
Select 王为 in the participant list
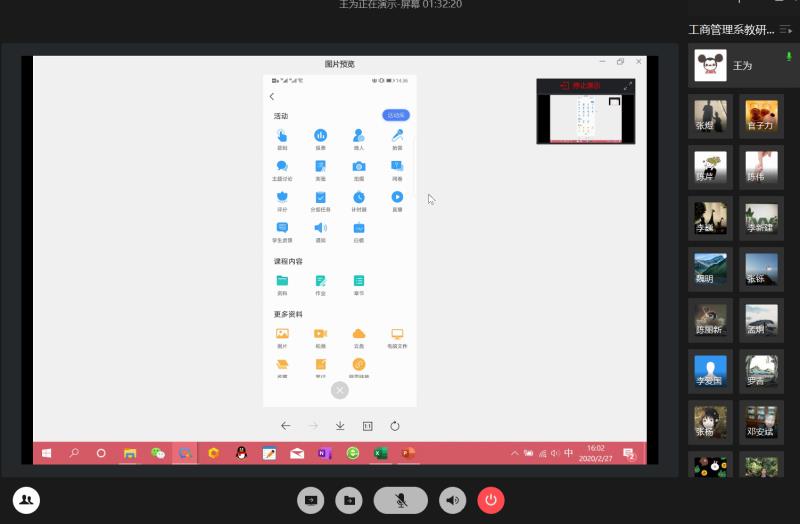[x=741, y=66]
